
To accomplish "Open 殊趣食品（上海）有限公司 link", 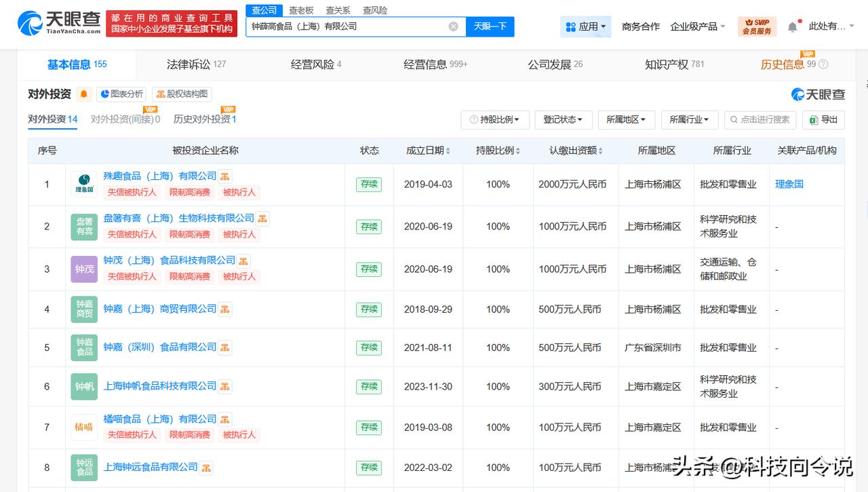I will 160,176.
